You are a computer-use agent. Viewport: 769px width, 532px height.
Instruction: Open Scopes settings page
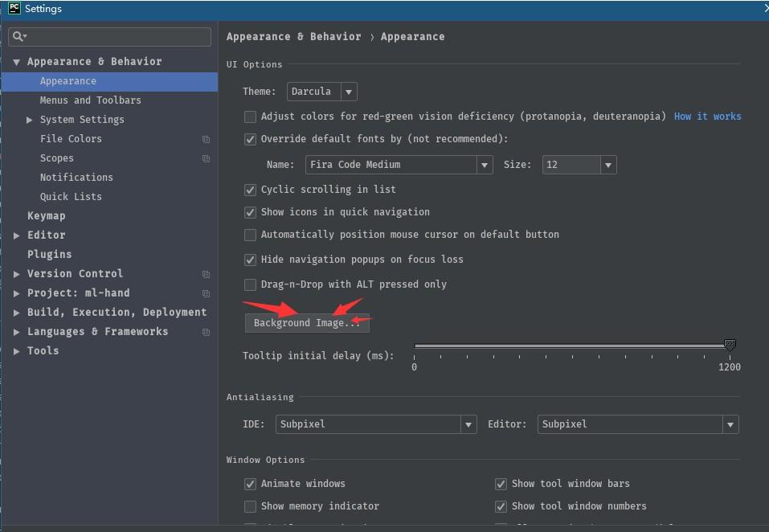click(x=57, y=158)
